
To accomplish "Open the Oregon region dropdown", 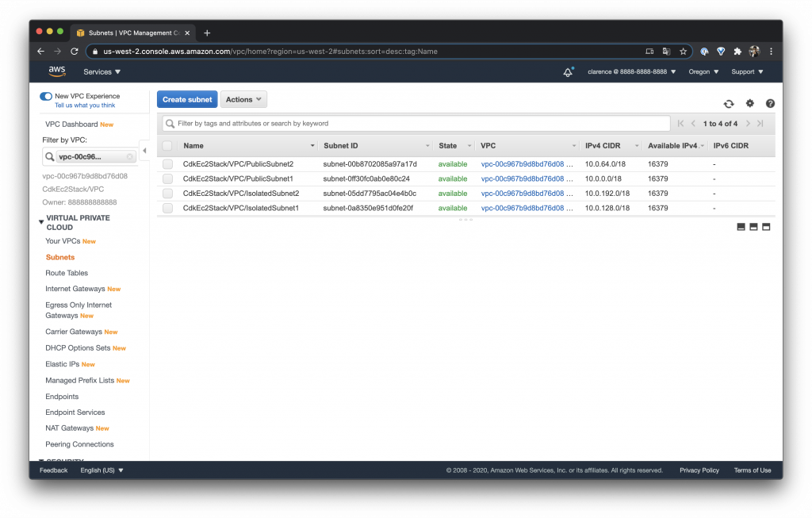I will click(703, 72).
